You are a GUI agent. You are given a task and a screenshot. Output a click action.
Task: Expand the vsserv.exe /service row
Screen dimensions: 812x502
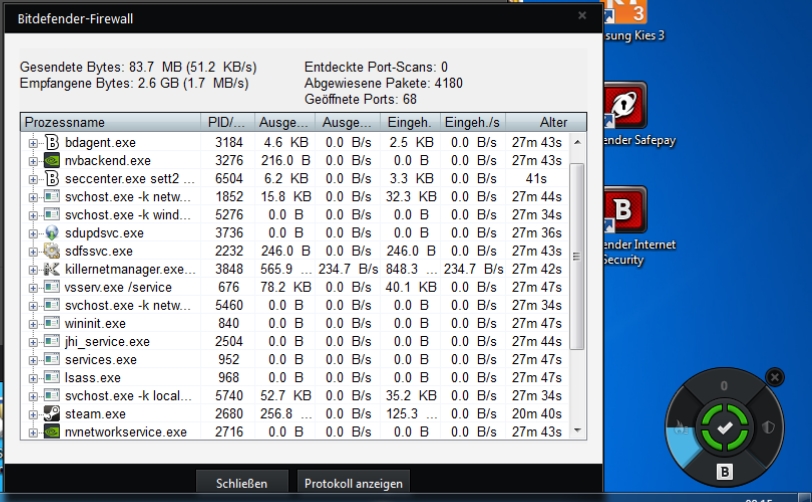(x=33, y=288)
